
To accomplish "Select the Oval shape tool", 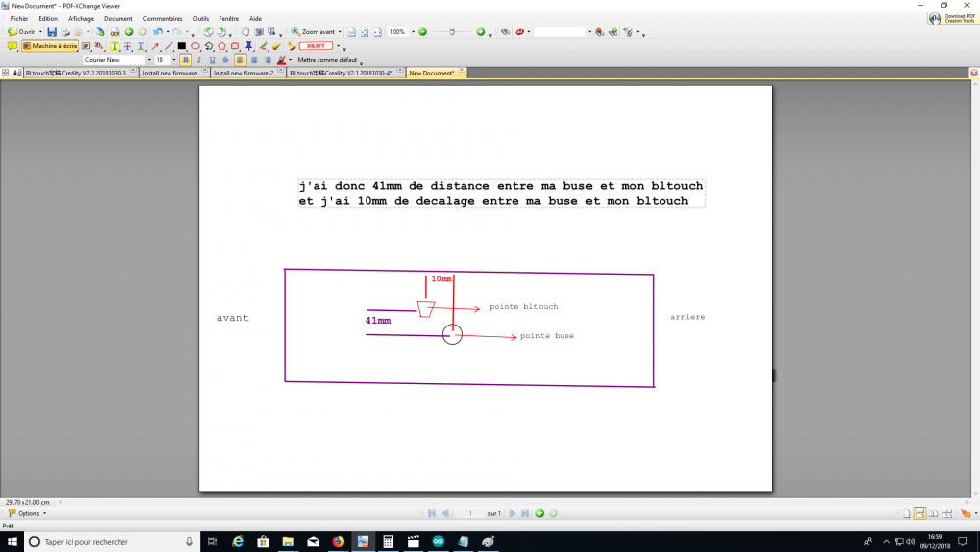I will [x=196, y=46].
